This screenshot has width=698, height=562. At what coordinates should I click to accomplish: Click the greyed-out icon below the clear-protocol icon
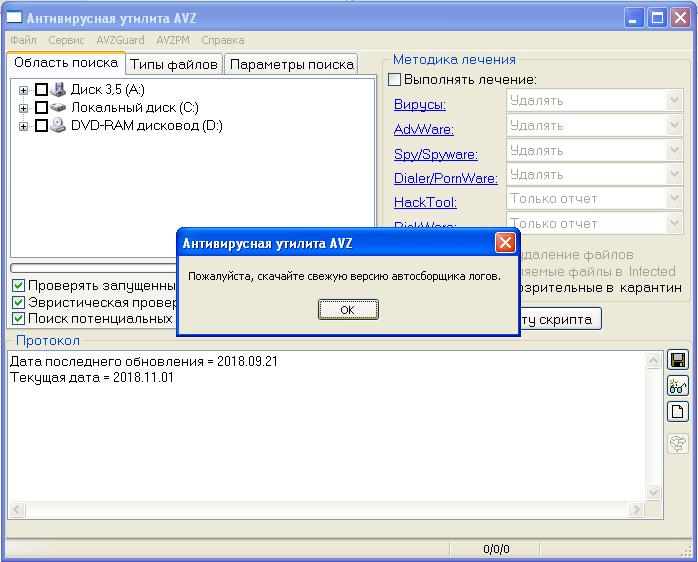click(x=678, y=443)
